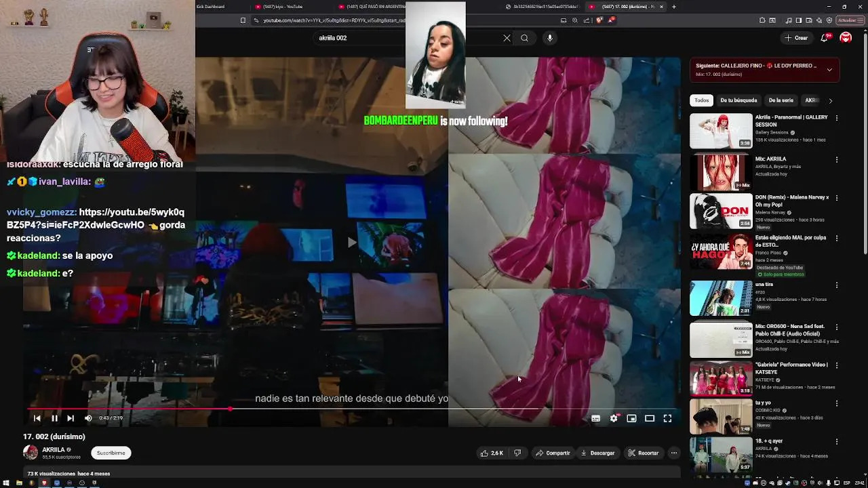
Task: Open the DON (Remix) video title
Action: coord(792,201)
